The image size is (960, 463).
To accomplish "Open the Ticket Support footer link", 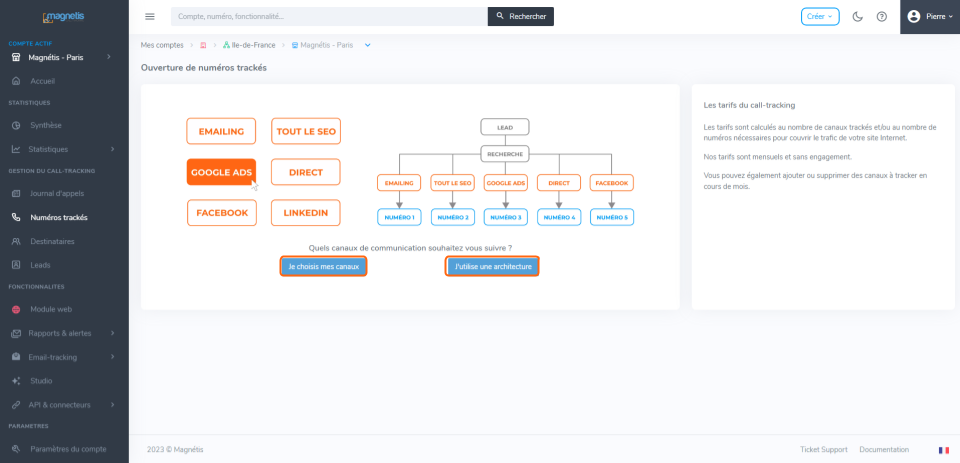I will [x=823, y=450].
